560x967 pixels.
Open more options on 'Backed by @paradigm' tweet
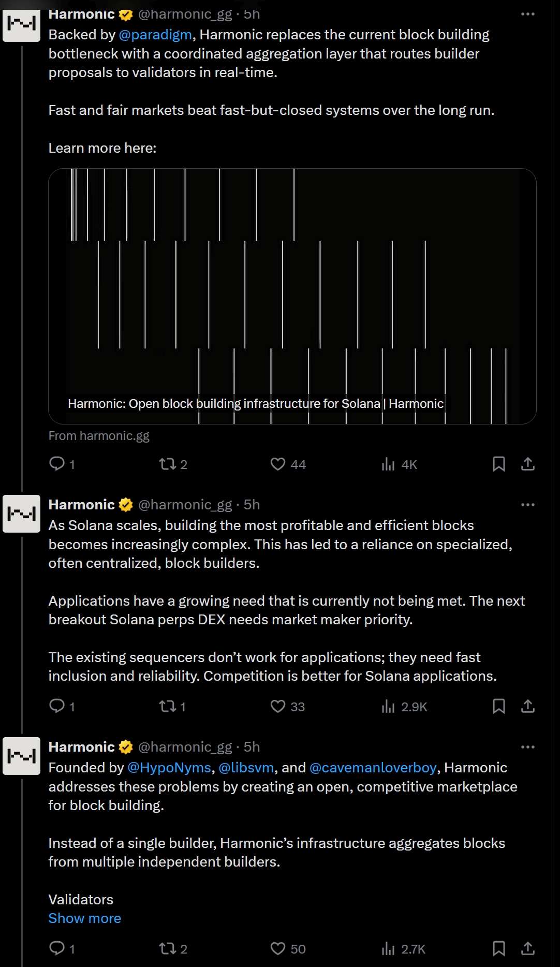(x=527, y=14)
